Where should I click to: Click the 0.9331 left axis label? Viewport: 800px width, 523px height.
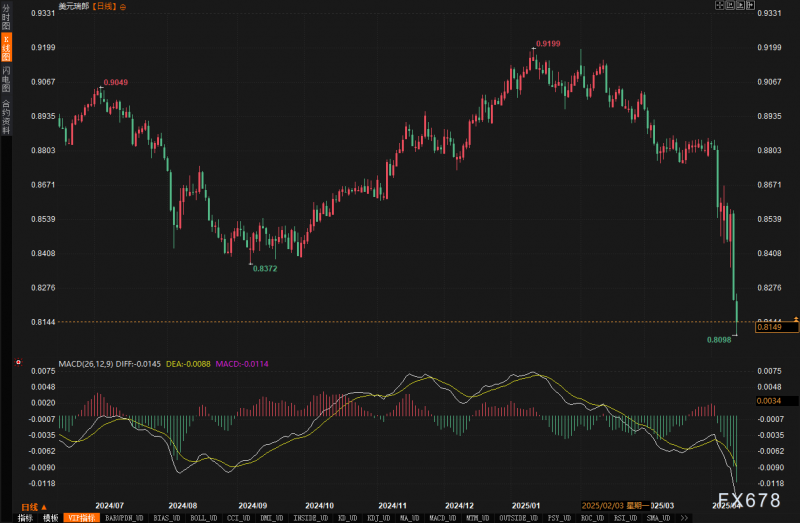click(43, 13)
